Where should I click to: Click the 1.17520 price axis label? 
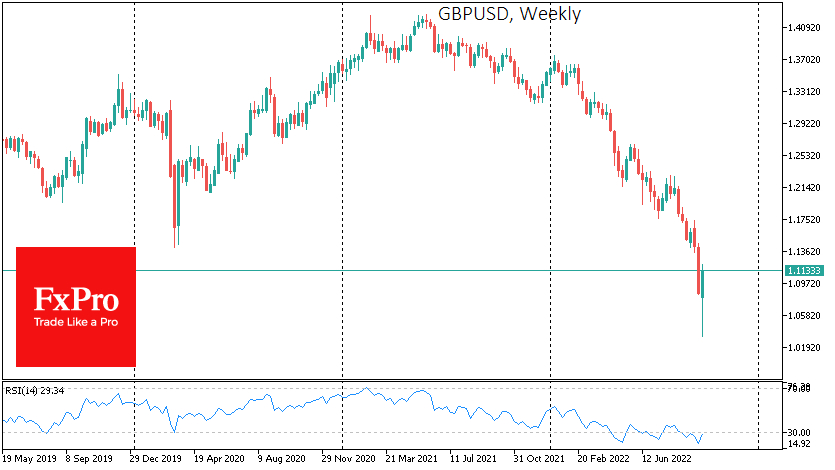click(x=804, y=220)
